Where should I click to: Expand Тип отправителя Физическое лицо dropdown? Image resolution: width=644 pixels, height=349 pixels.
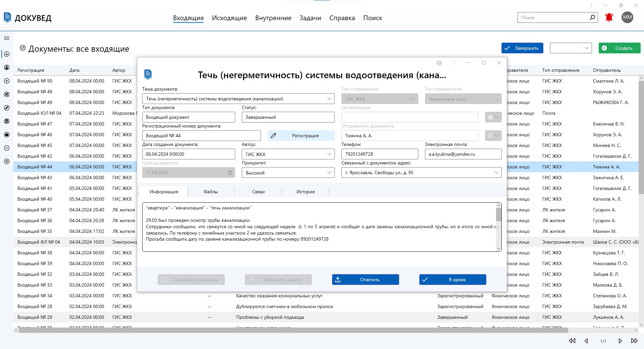tap(496, 99)
